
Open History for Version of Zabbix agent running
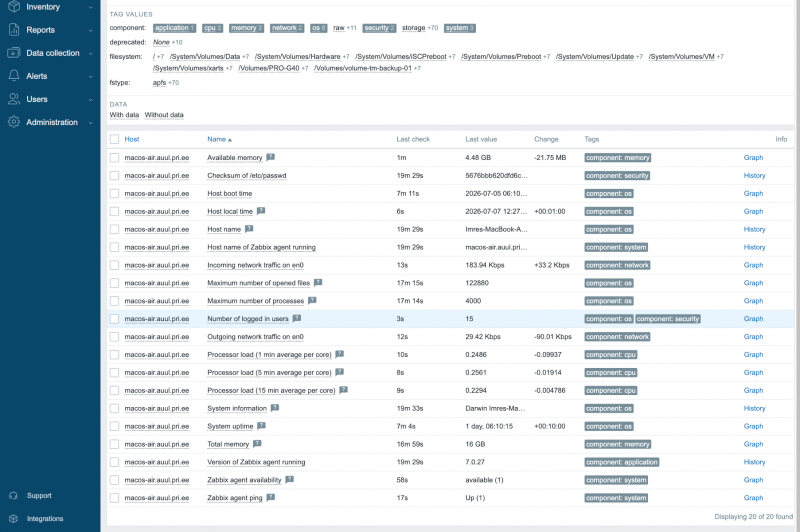pyautogui.click(x=754, y=462)
